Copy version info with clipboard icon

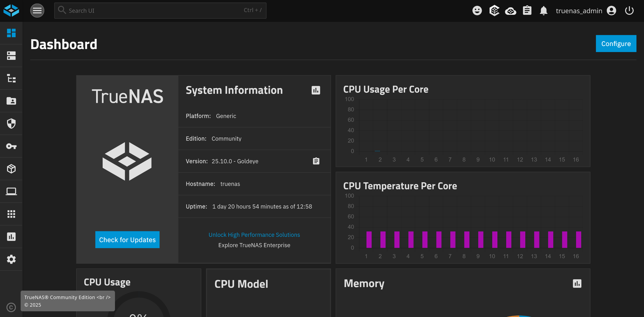(x=316, y=161)
